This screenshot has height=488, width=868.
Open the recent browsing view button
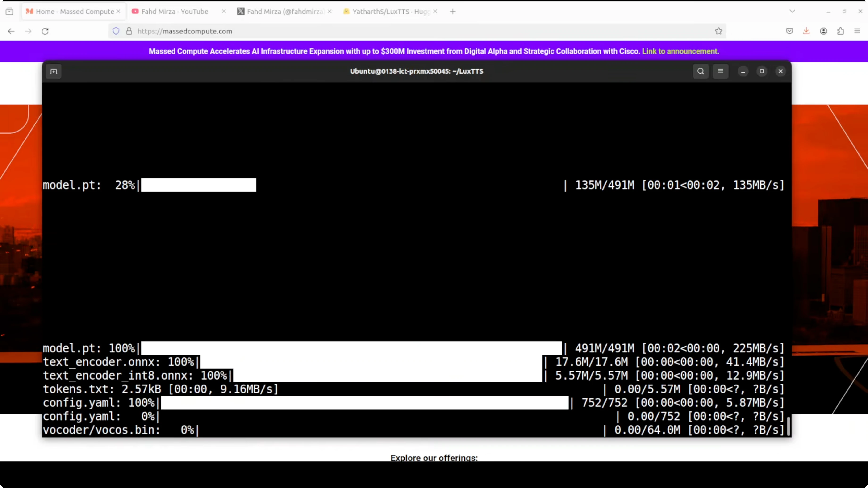click(9, 12)
